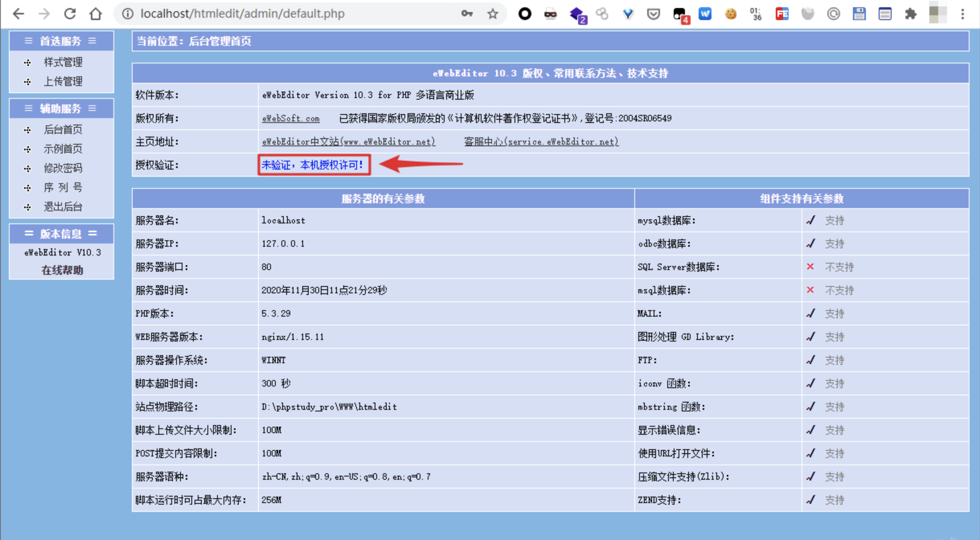Open 客服中心 service link
980x540 pixels.
(541, 141)
